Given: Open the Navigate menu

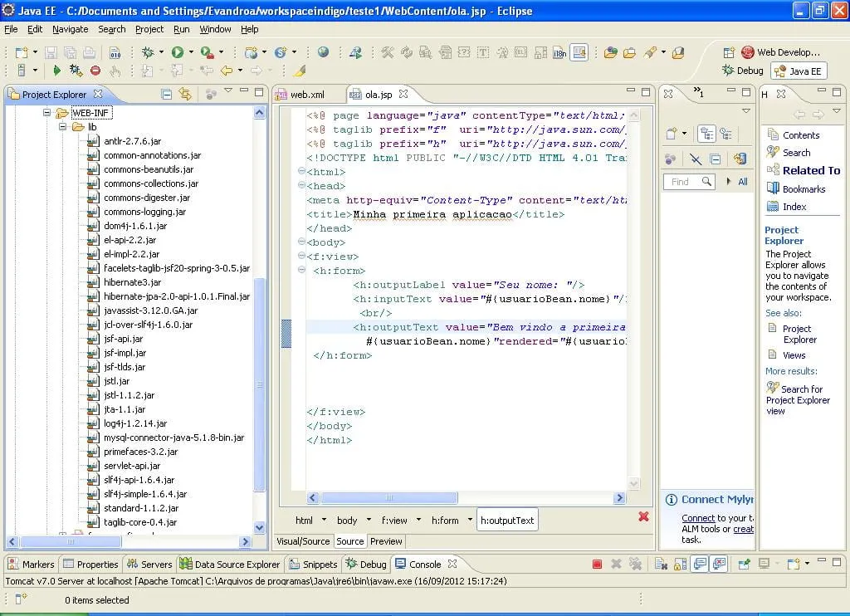Looking at the screenshot, I should tap(70, 29).
